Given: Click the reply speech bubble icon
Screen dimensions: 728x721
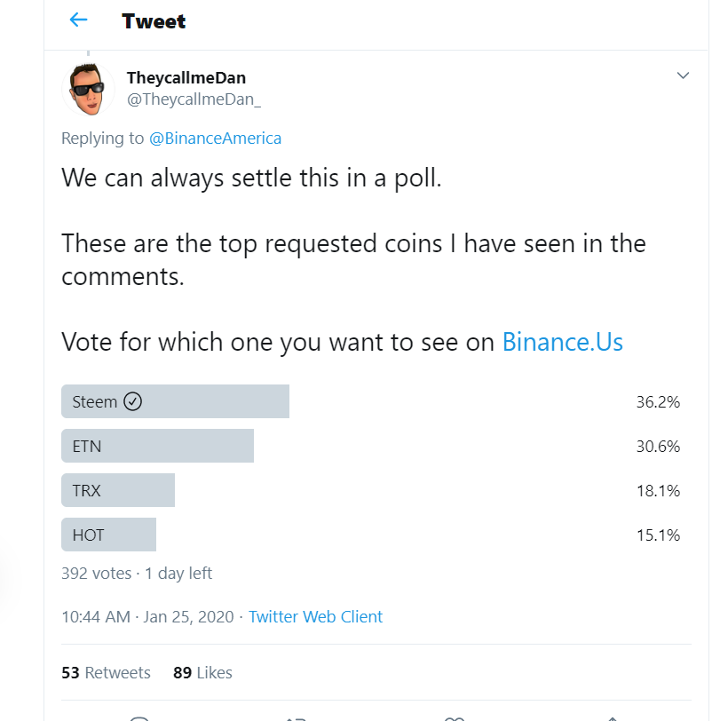Looking at the screenshot, I should (x=139, y=718).
